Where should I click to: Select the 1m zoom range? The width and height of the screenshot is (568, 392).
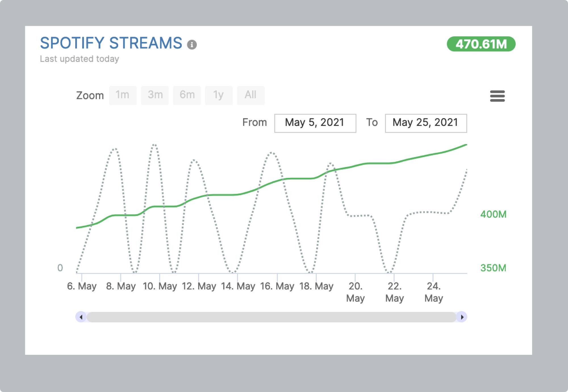(x=123, y=95)
